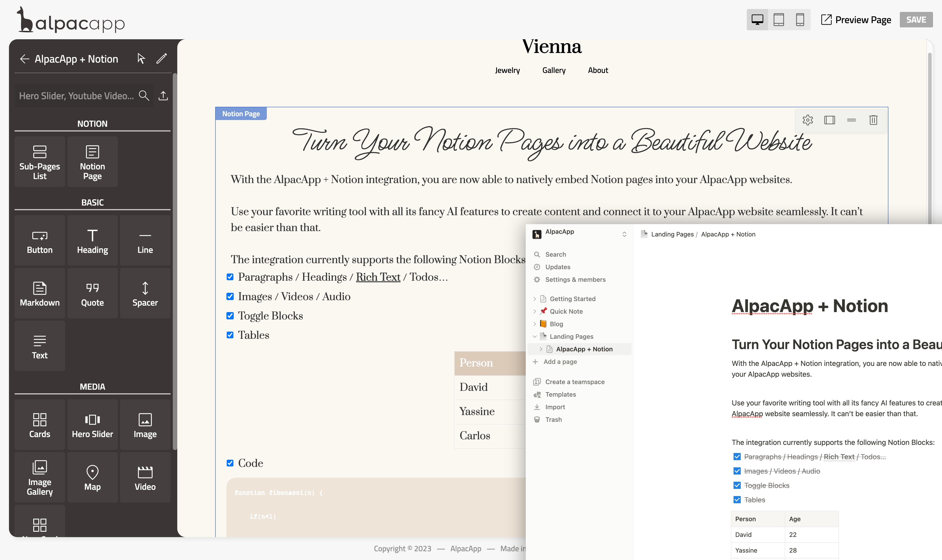Click the magnifier search icon

pos(144,96)
